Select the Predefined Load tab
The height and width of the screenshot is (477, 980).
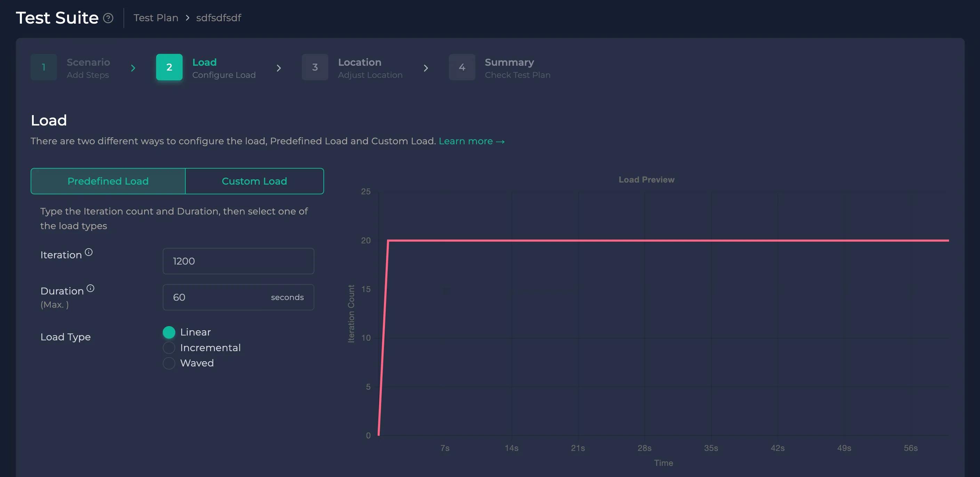point(108,181)
